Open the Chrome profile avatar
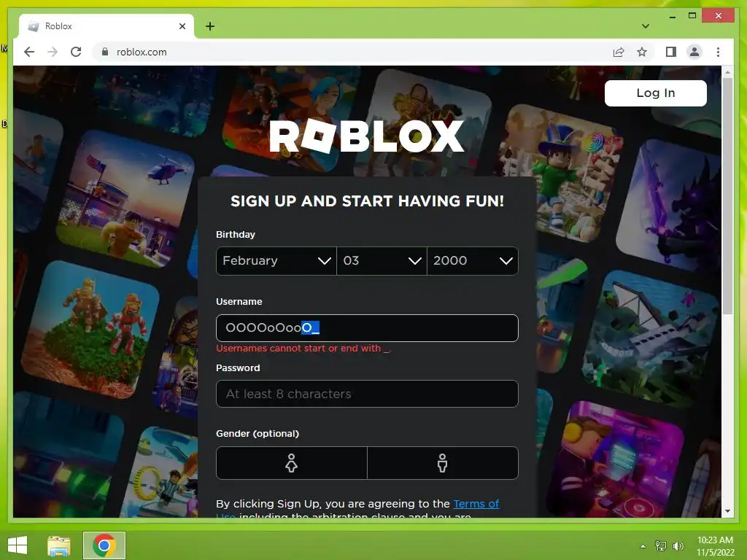Screen dimensions: 747x560 pyautogui.click(x=694, y=52)
